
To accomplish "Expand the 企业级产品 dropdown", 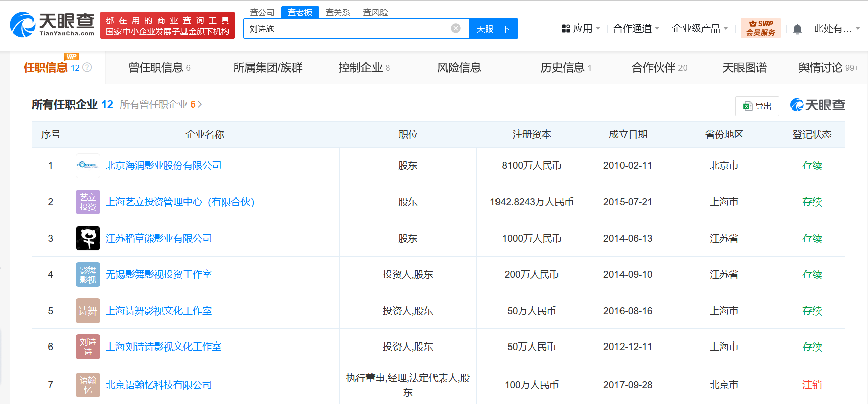I will [x=726, y=28].
